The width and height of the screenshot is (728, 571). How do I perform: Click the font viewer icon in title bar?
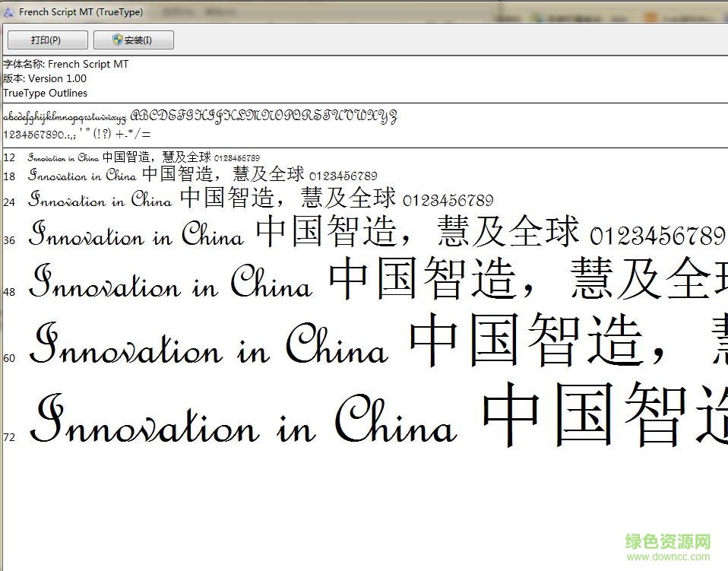[x=9, y=12]
